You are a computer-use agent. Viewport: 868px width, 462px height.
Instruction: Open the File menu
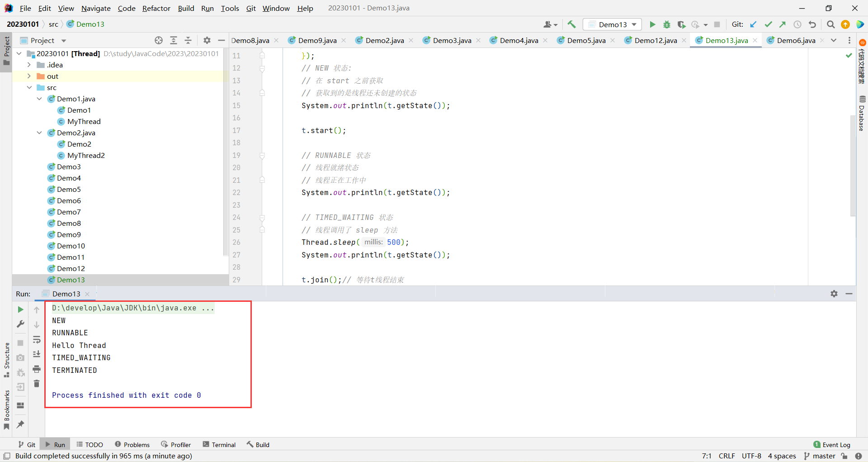click(25, 8)
